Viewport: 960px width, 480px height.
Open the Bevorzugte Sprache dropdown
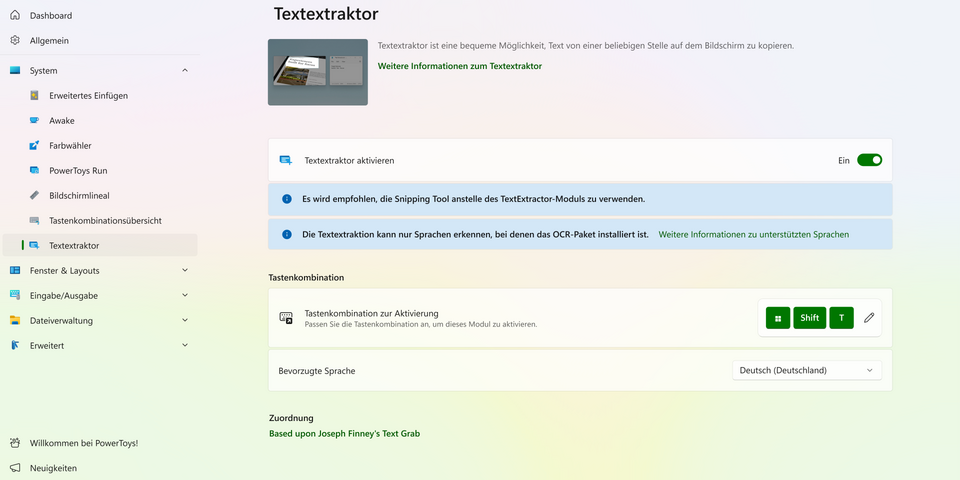pos(807,370)
